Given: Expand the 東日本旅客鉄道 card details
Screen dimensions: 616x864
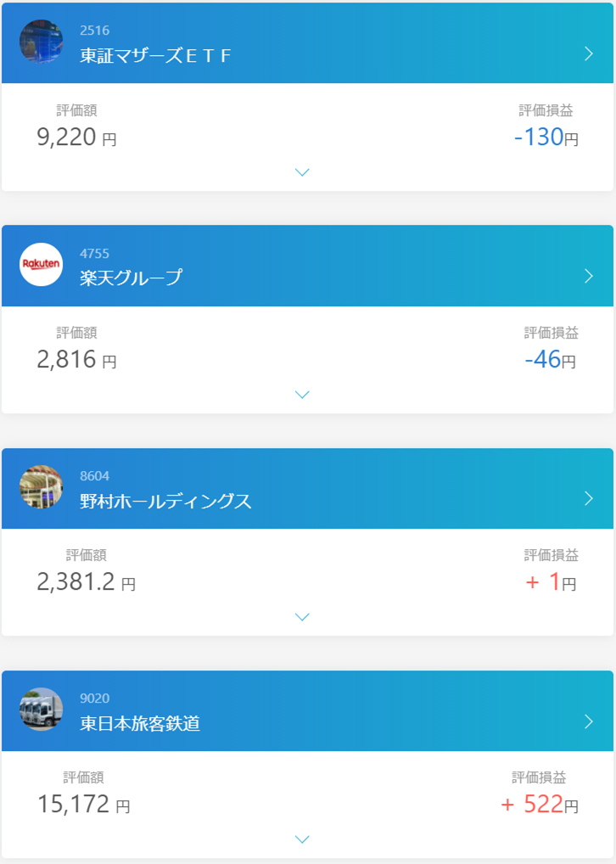Looking at the screenshot, I should [302, 839].
